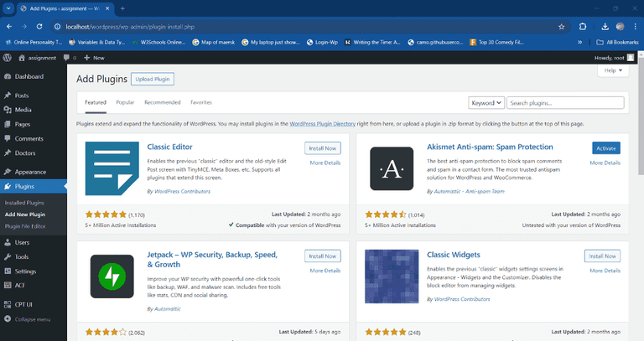Click the plus New button in admin bar
644x341 pixels.
point(94,58)
